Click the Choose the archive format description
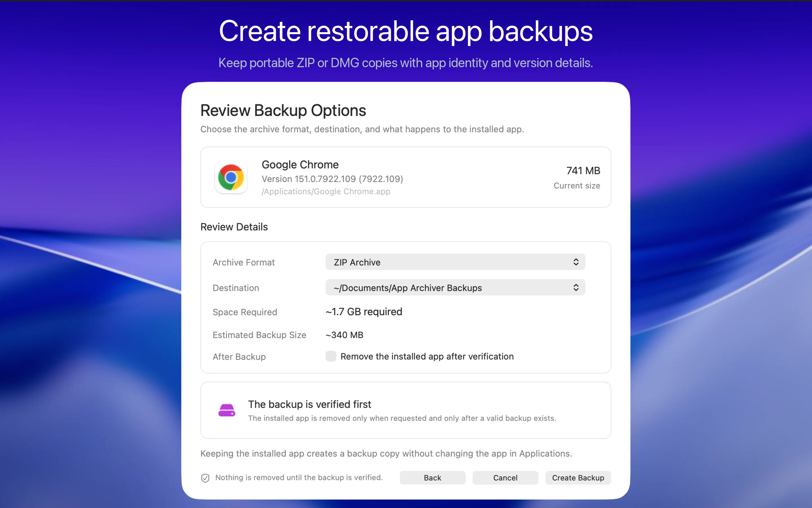The width and height of the screenshot is (812, 508). coord(362,129)
